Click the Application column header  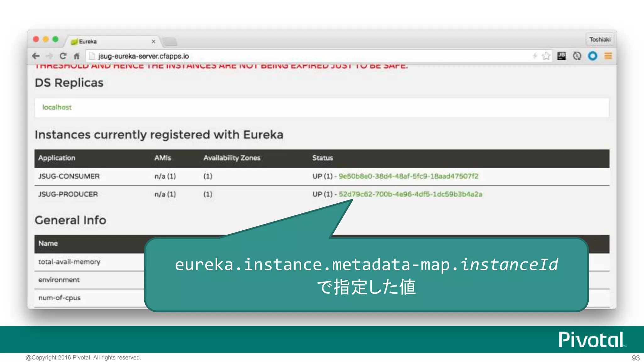click(x=57, y=158)
